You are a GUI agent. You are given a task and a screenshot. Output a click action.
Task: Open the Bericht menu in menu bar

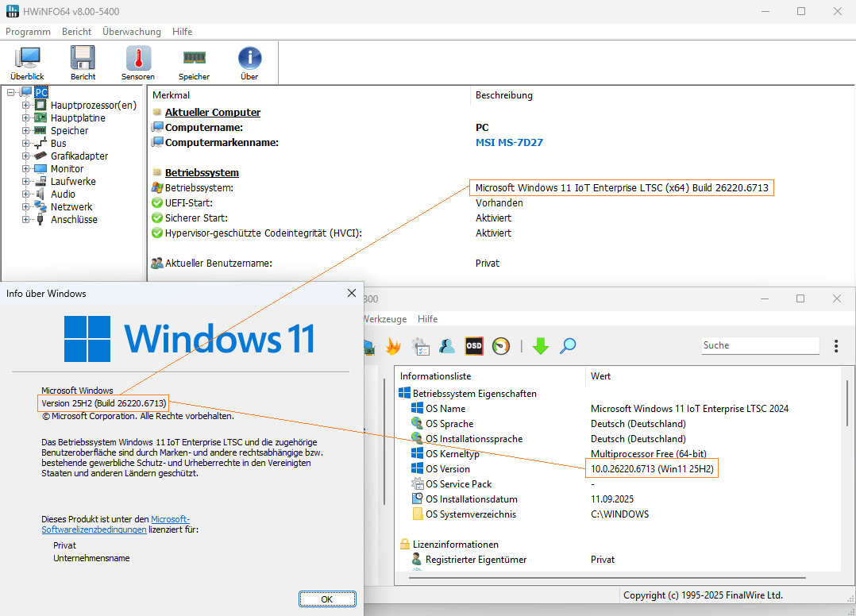pos(76,32)
